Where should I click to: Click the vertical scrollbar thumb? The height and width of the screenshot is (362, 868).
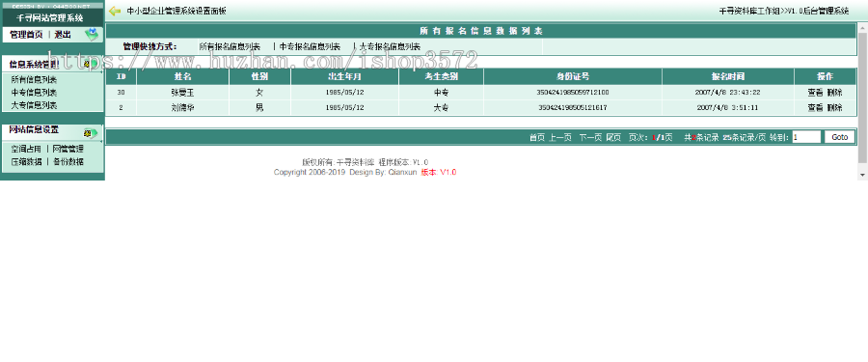coord(862,97)
